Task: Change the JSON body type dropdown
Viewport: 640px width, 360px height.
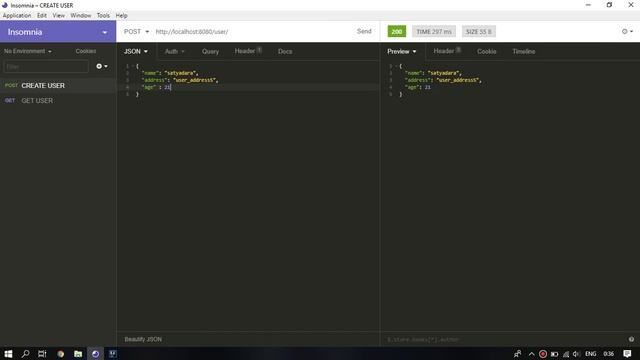Action: (136, 51)
